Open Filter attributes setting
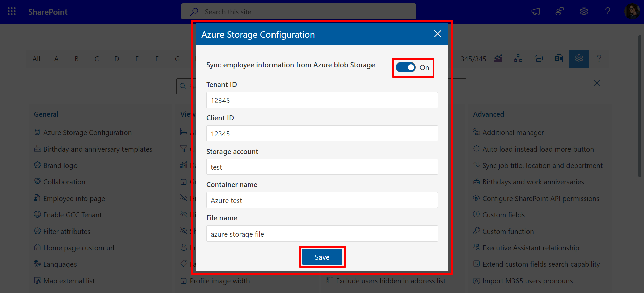The image size is (644, 293). pos(67,232)
